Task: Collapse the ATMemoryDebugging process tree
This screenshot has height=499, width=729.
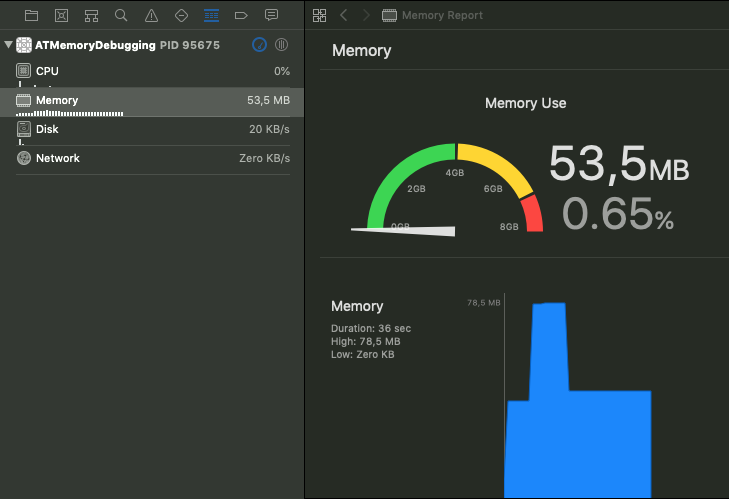Action: (9, 45)
